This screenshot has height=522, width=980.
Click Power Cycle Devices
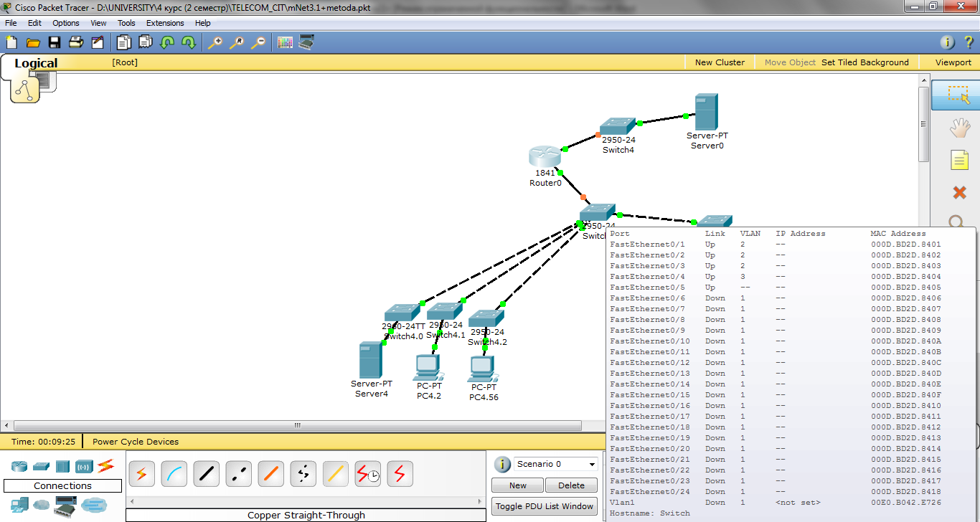pos(136,442)
